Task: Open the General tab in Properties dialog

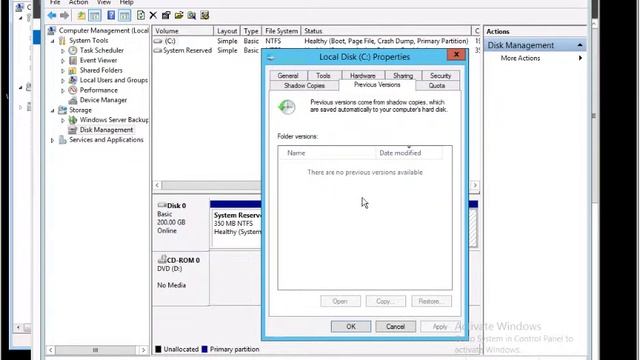Action: [x=288, y=76]
